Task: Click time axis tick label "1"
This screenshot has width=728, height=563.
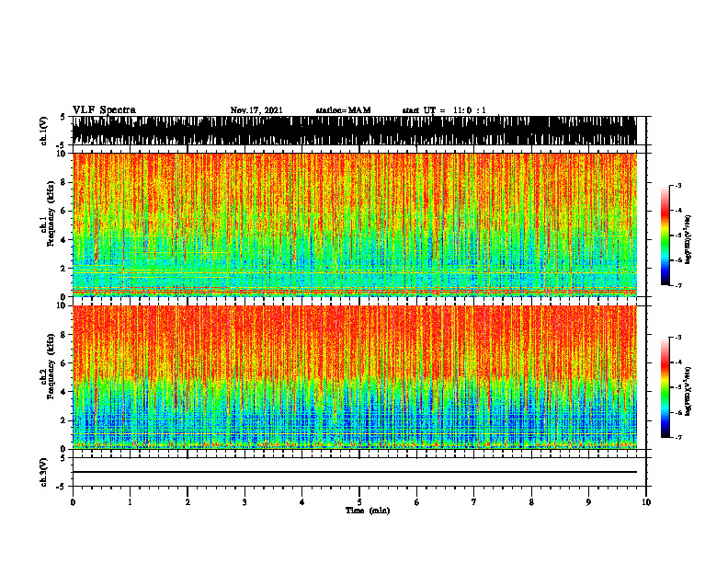Action: click(130, 502)
